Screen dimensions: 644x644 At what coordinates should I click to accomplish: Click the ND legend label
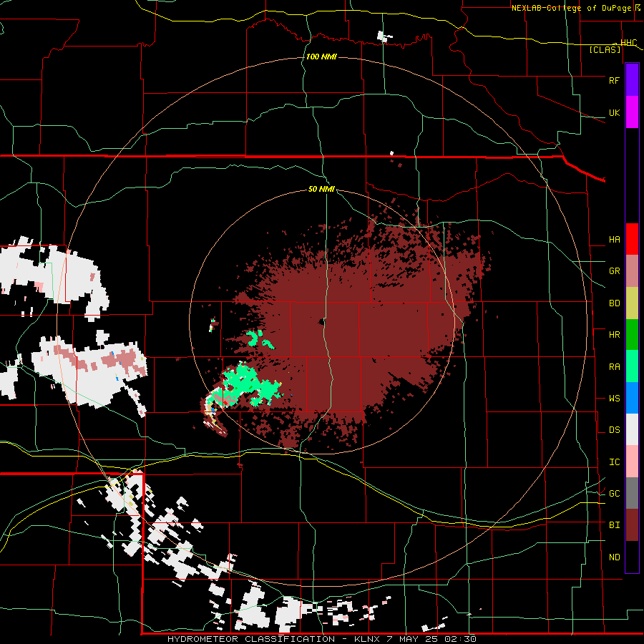coord(614,557)
